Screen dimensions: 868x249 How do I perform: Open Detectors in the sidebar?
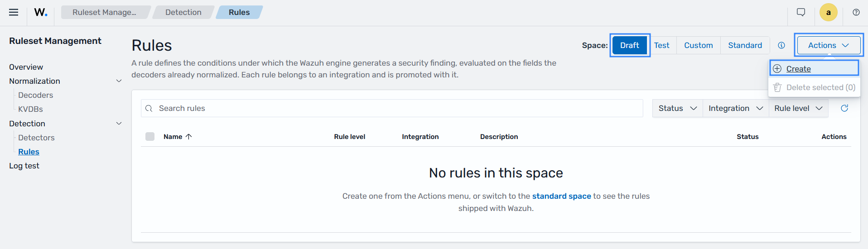(36, 138)
